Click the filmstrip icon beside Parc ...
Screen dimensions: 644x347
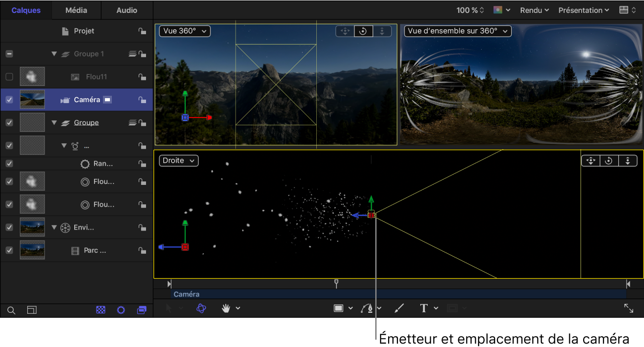pos(75,250)
